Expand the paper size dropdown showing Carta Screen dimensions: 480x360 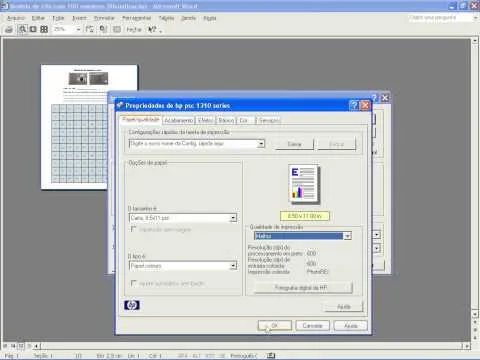pyautogui.click(x=233, y=218)
